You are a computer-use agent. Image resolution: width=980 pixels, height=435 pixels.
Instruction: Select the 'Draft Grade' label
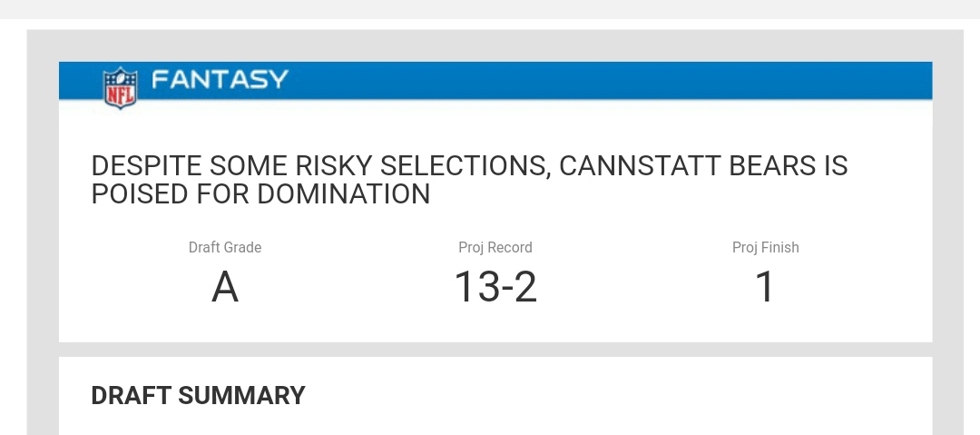tap(225, 247)
